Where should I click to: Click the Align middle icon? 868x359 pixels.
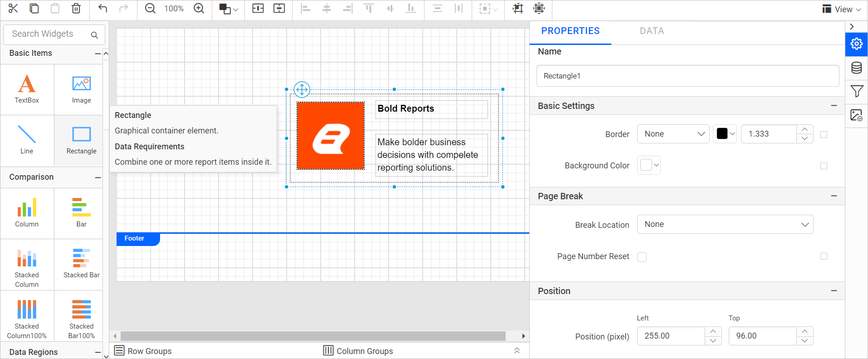tap(390, 9)
